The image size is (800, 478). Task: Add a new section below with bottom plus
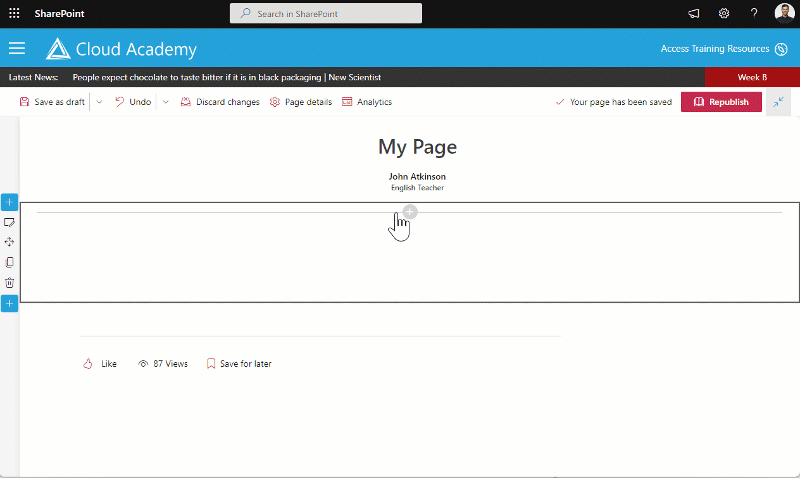coord(9,304)
